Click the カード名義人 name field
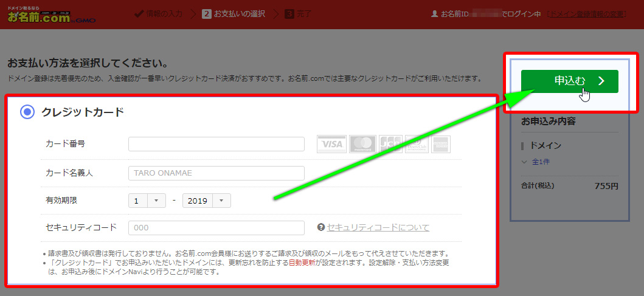The height and width of the screenshot is (296, 644). 216,173
